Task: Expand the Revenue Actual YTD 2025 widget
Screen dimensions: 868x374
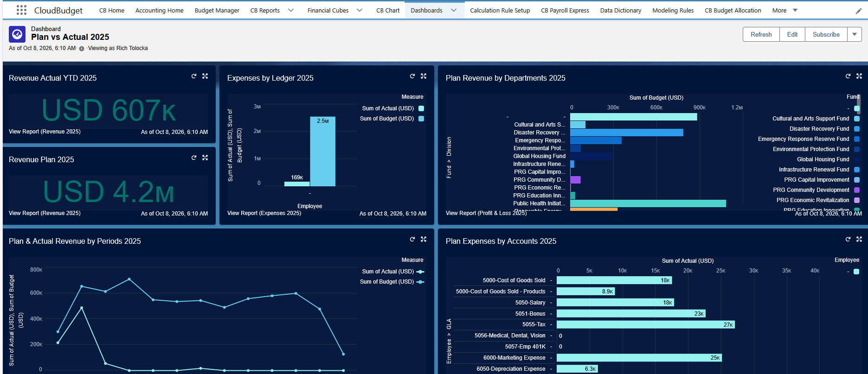Action: point(205,76)
